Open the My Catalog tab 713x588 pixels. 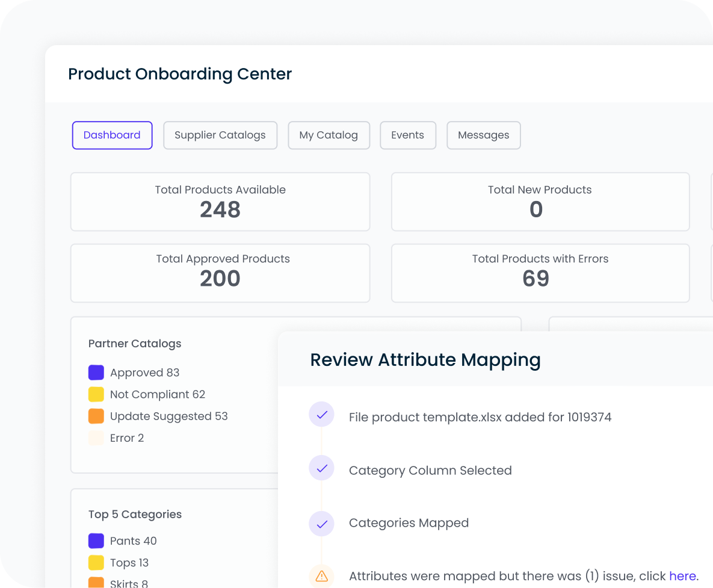(329, 135)
